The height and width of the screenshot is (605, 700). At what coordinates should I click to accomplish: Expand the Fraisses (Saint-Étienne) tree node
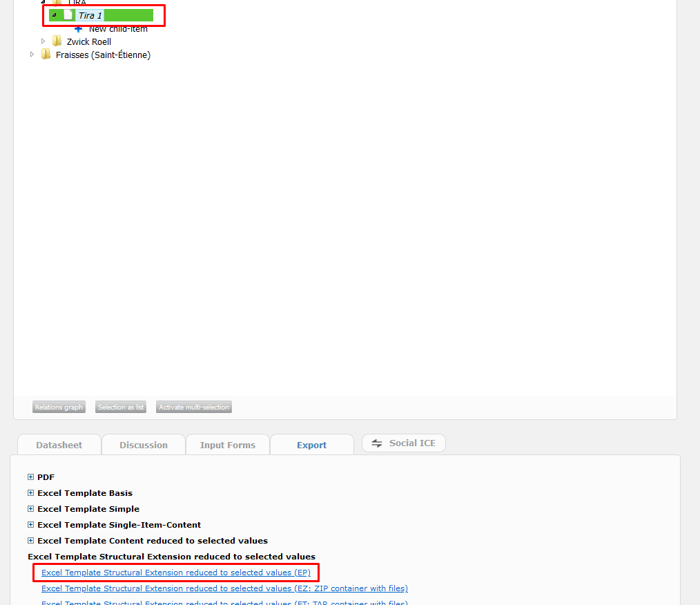tap(32, 55)
